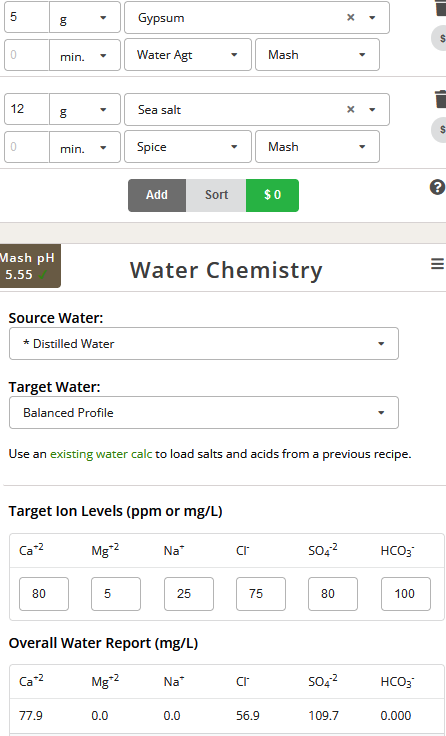Click the green $ 0 button
This screenshot has width=446, height=736.
[272, 195]
